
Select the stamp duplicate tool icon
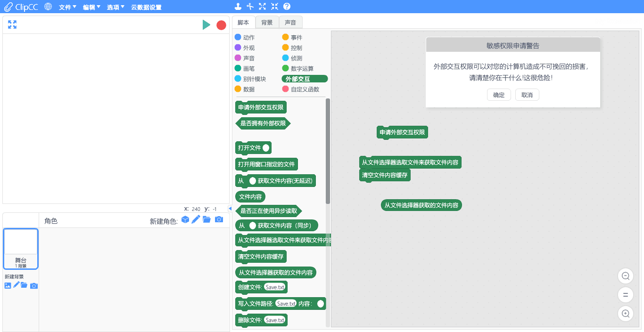click(x=239, y=7)
